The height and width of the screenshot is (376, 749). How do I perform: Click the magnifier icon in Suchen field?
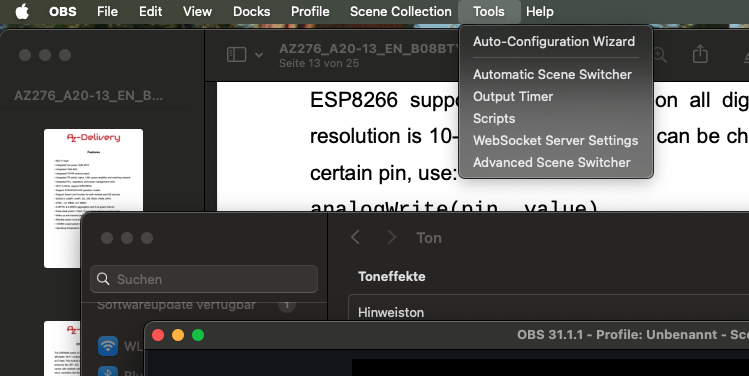[x=103, y=279]
